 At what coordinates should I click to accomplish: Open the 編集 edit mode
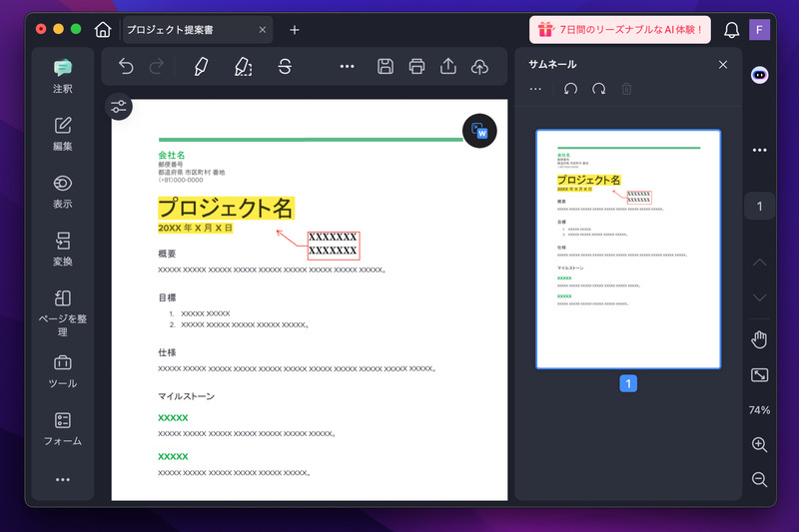click(63, 134)
